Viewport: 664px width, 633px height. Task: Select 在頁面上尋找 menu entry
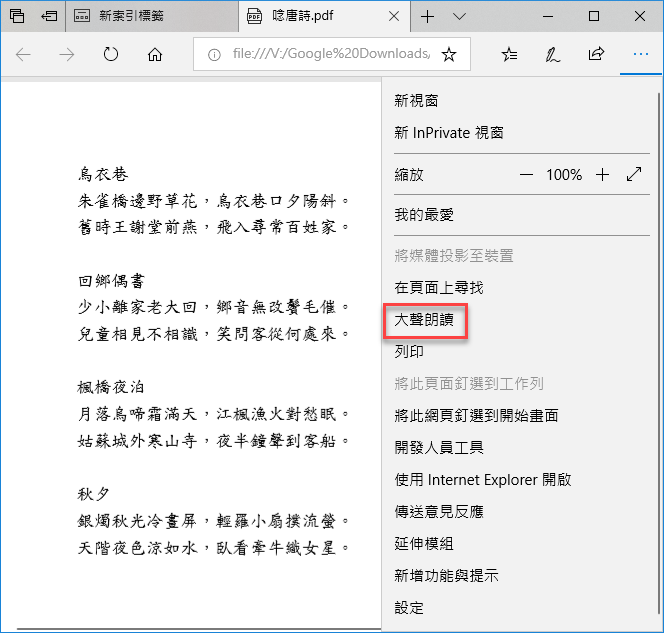[439, 287]
